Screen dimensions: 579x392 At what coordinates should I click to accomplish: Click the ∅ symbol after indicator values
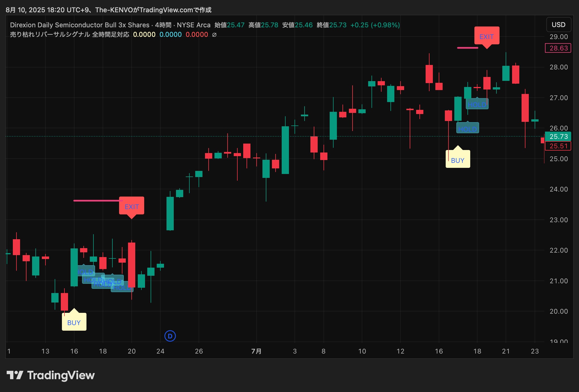point(214,35)
